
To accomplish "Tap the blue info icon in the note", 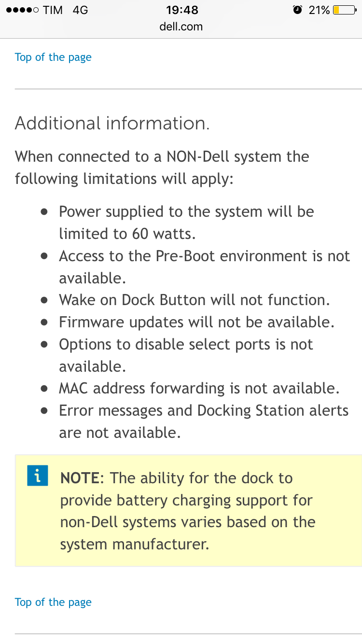I will [38, 476].
